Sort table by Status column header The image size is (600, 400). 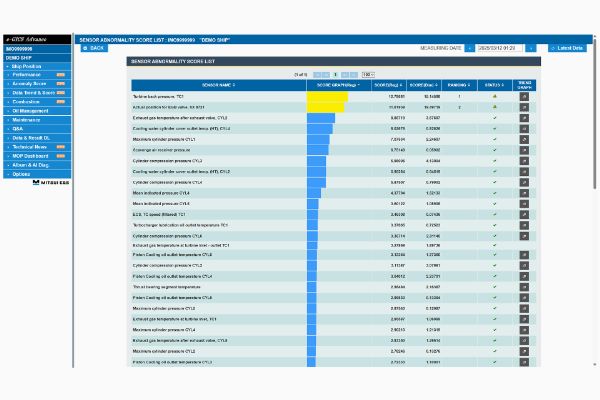(494, 85)
